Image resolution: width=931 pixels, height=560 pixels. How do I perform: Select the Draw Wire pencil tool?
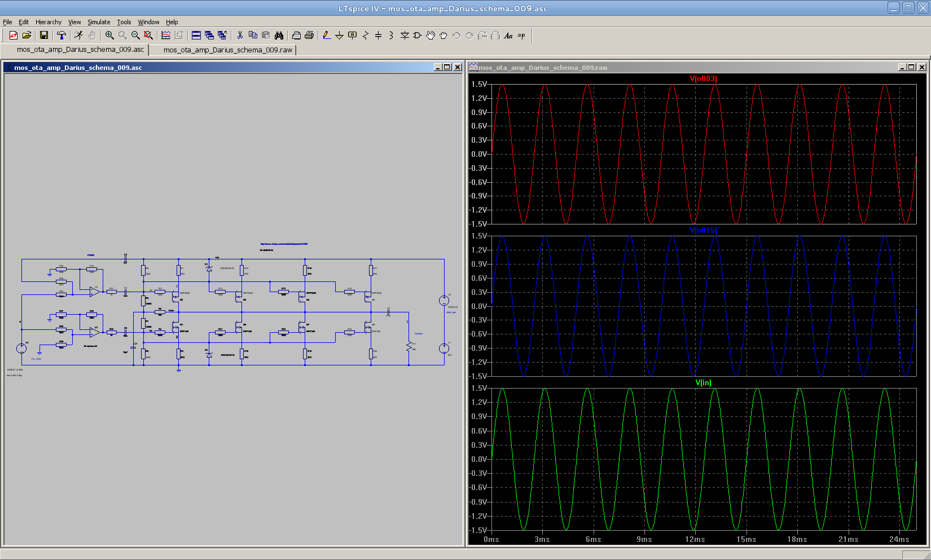(x=327, y=35)
